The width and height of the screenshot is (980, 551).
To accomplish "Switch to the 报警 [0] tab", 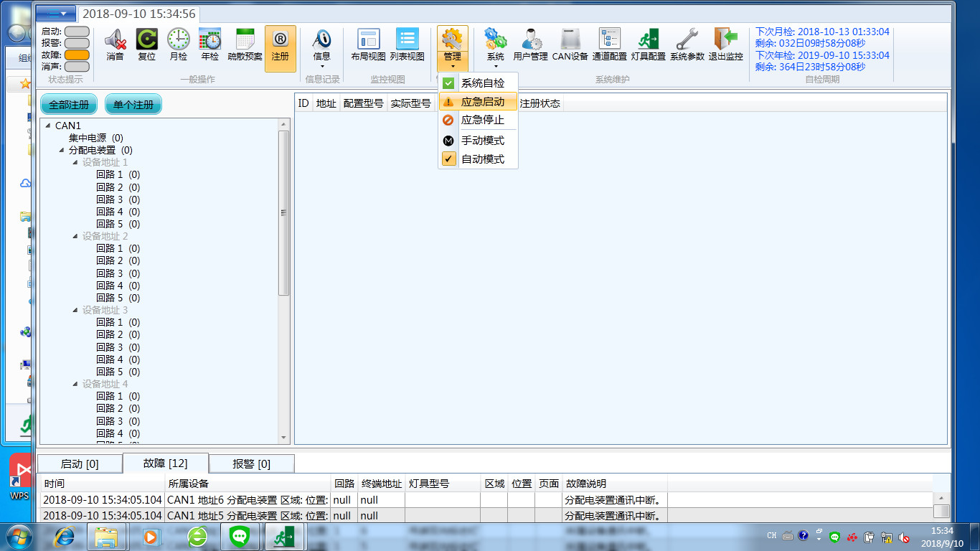I will pyautogui.click(x=251, y=464).
